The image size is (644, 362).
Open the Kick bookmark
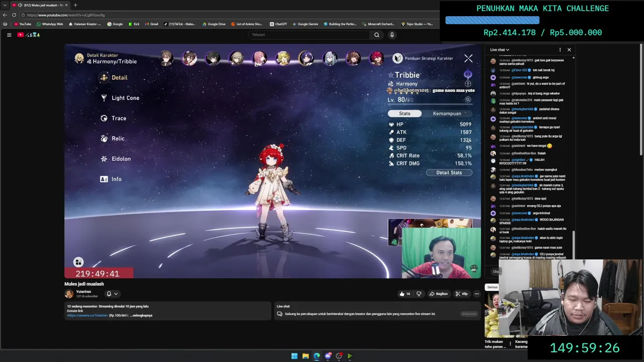(134, 24)
